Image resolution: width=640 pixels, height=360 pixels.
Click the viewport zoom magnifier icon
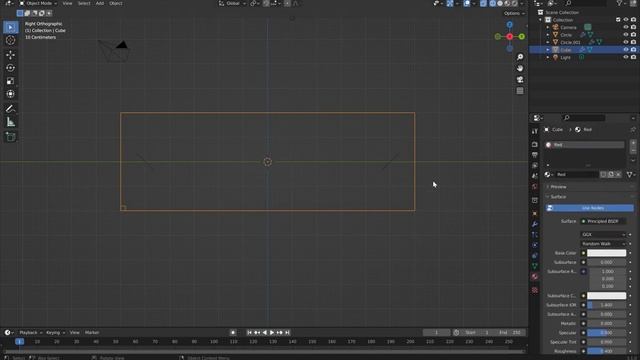point(520,57)
